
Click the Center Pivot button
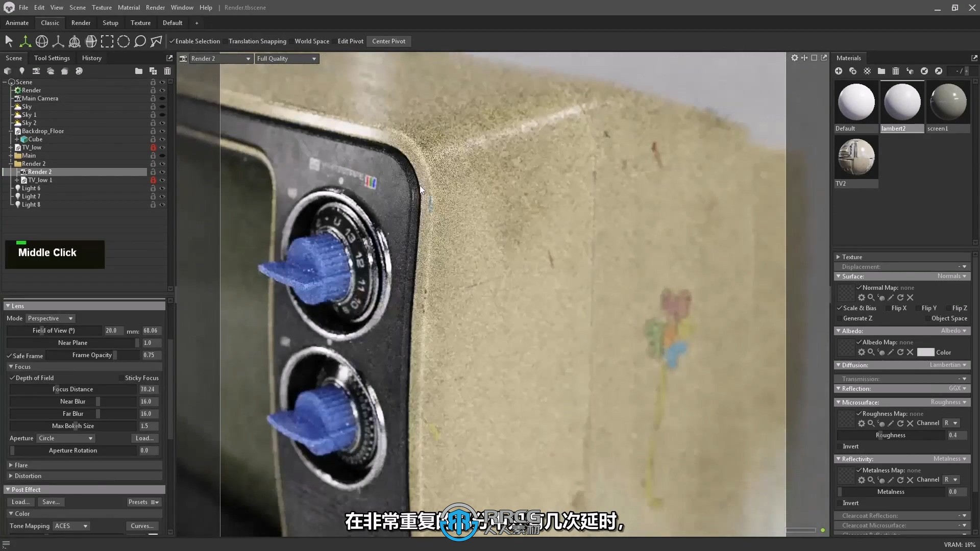coord(388,41)
